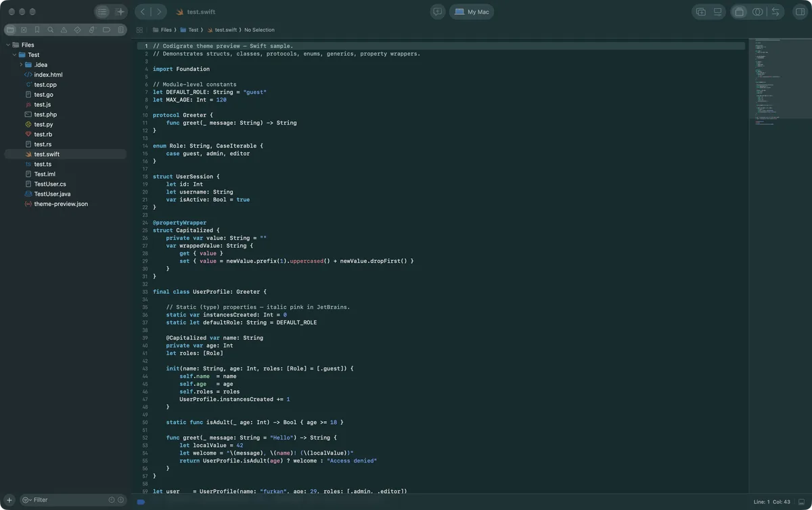The height and width of the screenshot is (510, 812).
Task: Add a new file with the plus button
Action: pyautogui.click(x=9, y=500)
